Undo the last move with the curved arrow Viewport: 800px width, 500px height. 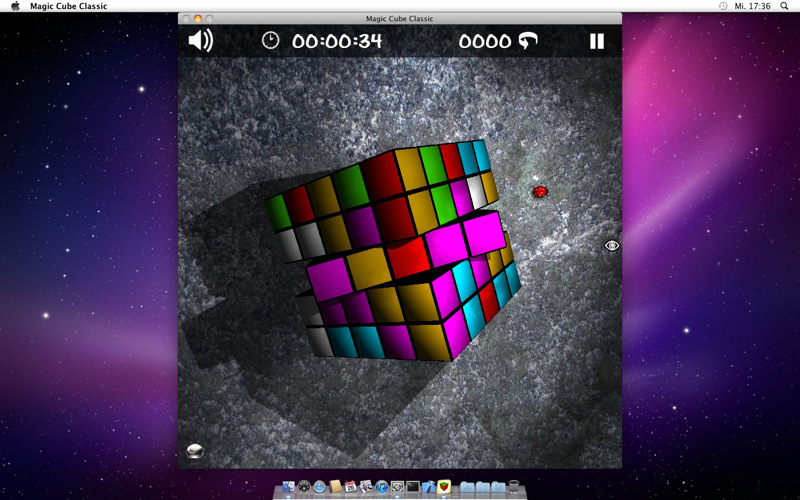point(528,41)
